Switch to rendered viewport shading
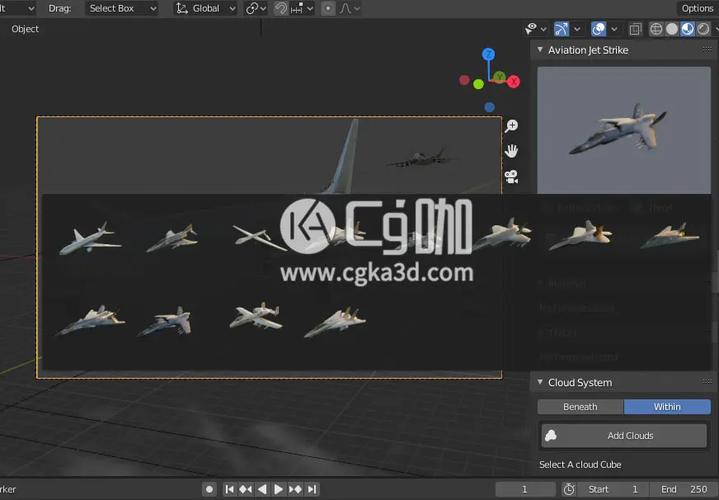Image resolution: width=719 pixels, height=500 pixels. tap(703, 29)
